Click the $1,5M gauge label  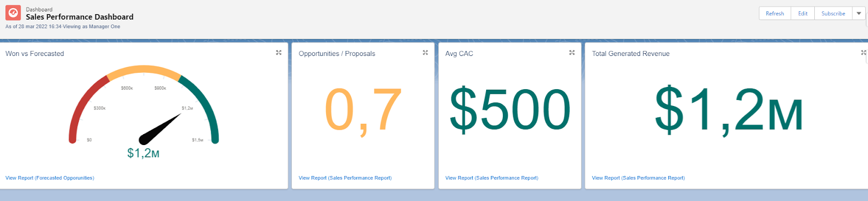coord(197,140)
